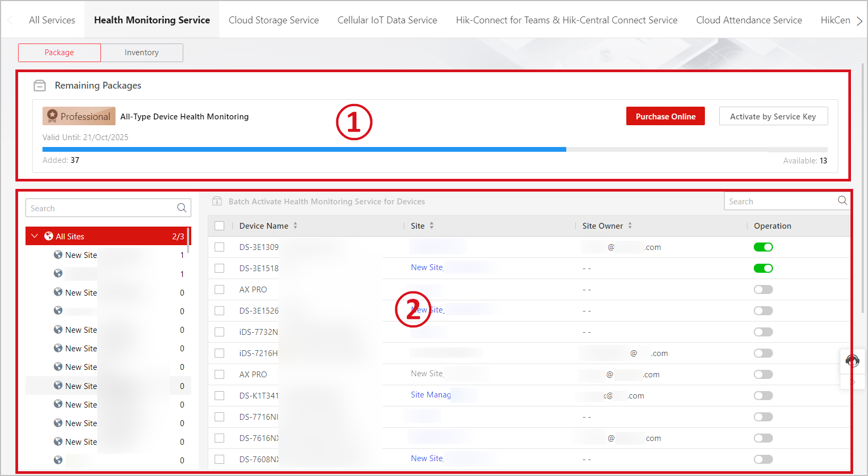Open the All Services tab
Viewport: 868px width, 476px height.
52,20
